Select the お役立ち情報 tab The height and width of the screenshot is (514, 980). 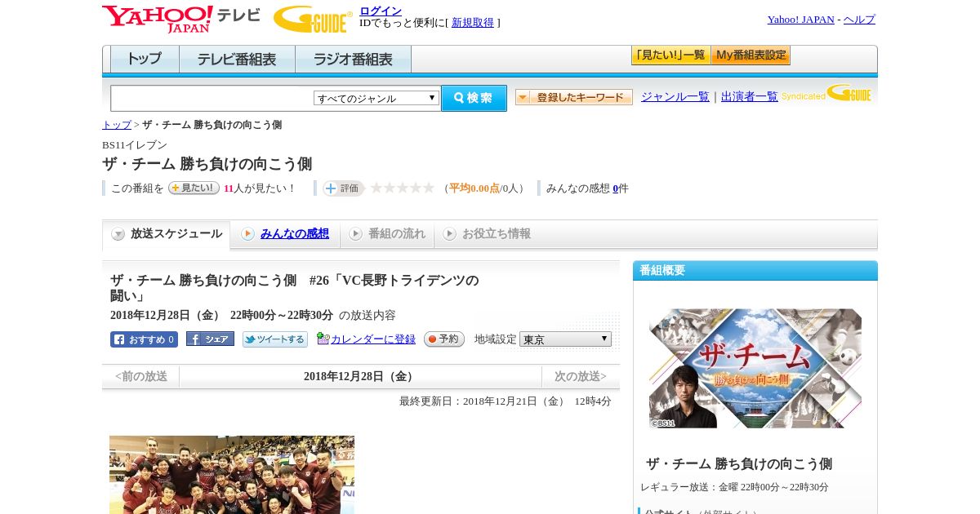click(x=487, y=234)
